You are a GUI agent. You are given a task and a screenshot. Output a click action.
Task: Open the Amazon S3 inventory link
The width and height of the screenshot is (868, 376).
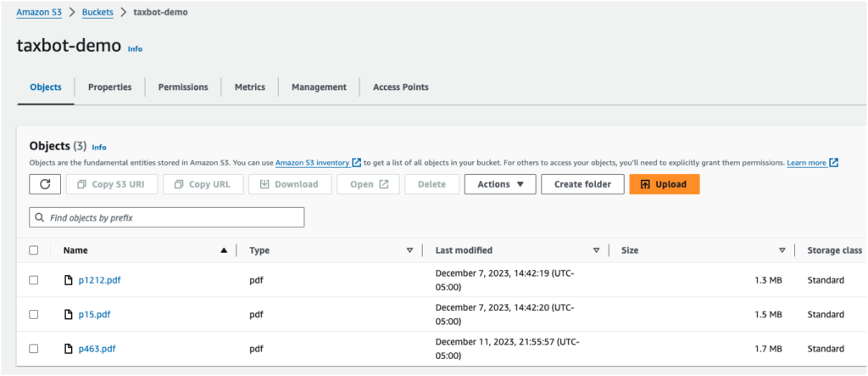point(312,163)
